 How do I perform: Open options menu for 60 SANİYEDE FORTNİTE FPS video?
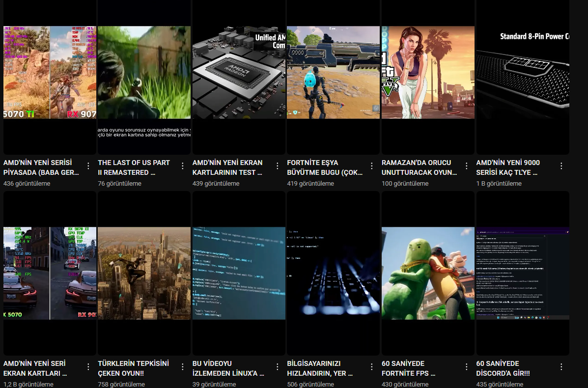coord(467,366)
